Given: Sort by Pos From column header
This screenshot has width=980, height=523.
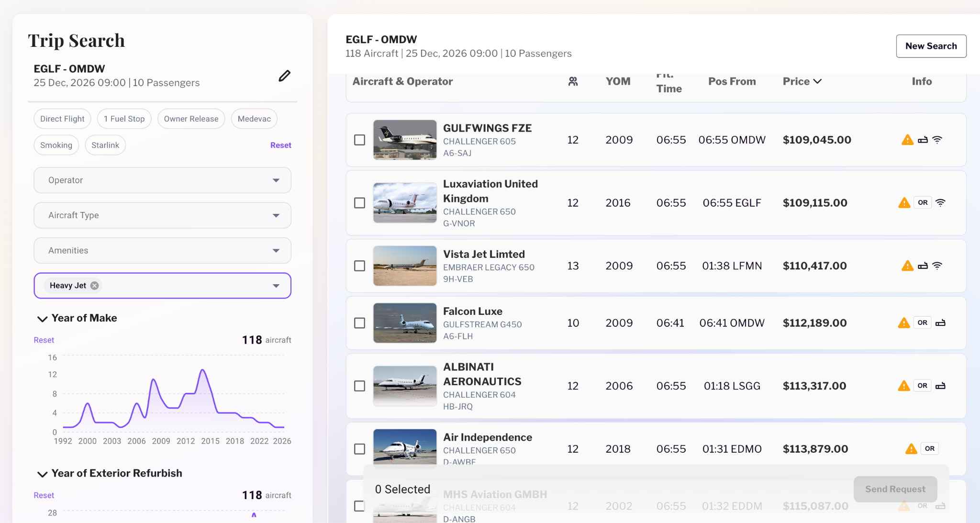Looking at the screenshot, I should click(732, 81).
